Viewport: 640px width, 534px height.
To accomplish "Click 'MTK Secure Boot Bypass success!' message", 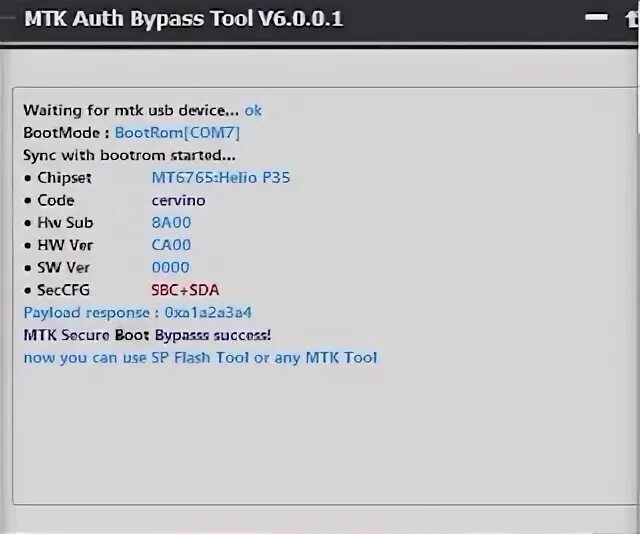I will [x=147, y=334].
